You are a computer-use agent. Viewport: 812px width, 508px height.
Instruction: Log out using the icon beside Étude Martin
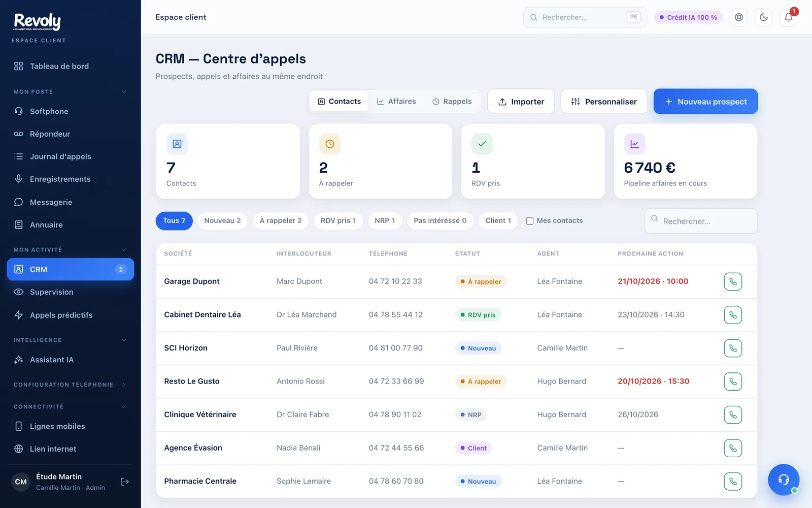(x=125, y=482)
